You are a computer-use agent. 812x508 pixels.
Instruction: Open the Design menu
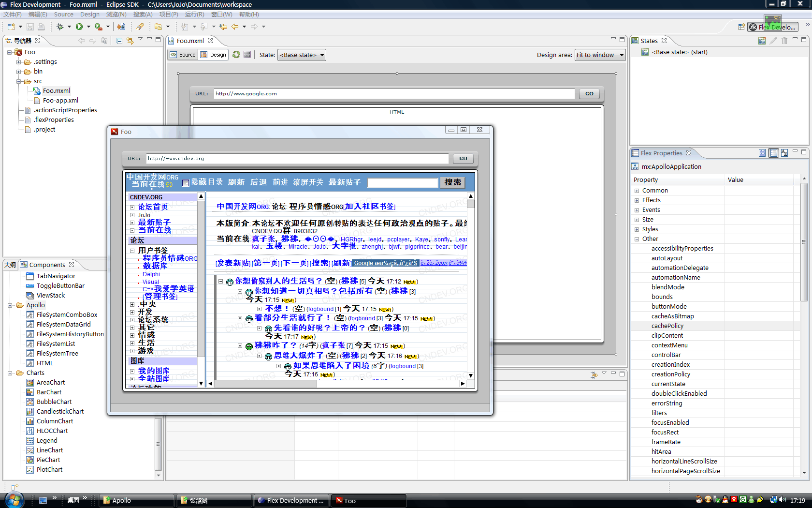tap(90, 15)
